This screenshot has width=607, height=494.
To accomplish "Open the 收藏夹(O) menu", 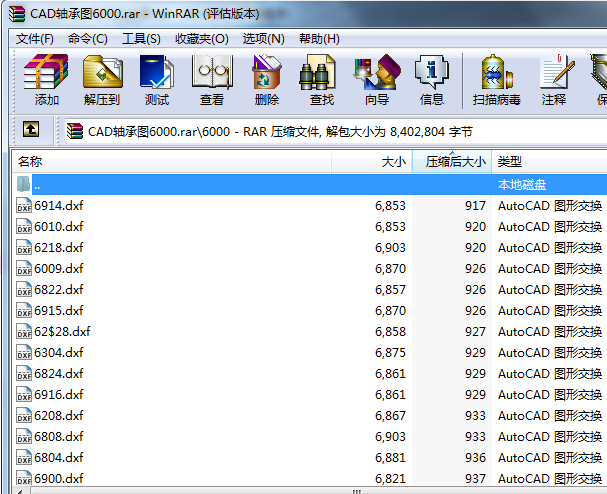I will coord(202,39).
